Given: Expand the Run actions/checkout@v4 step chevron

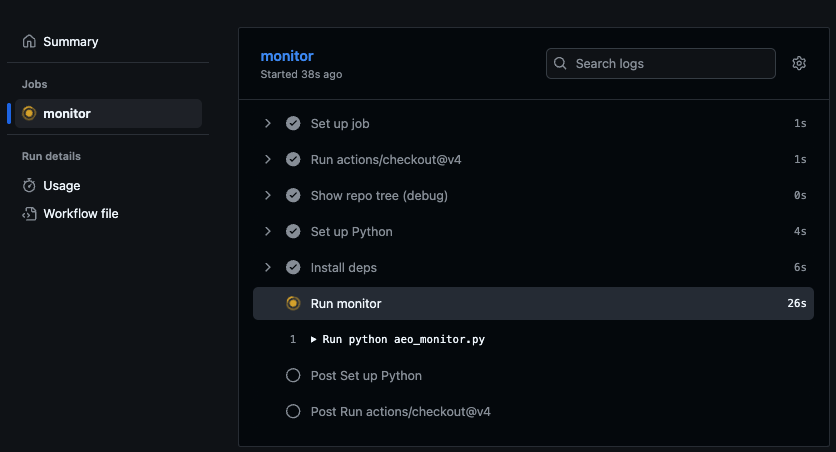Looking at the screenshot, I should (268, 160).
